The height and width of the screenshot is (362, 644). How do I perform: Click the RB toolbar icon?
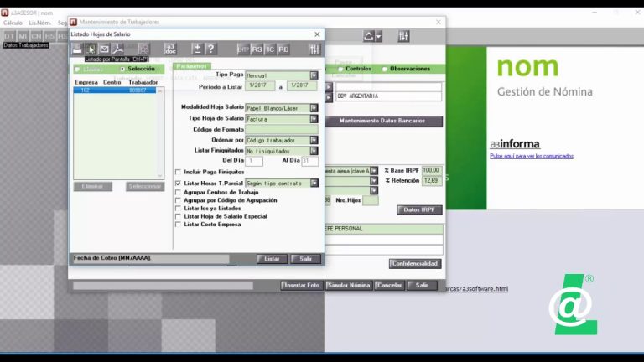[x=283, y=49]
